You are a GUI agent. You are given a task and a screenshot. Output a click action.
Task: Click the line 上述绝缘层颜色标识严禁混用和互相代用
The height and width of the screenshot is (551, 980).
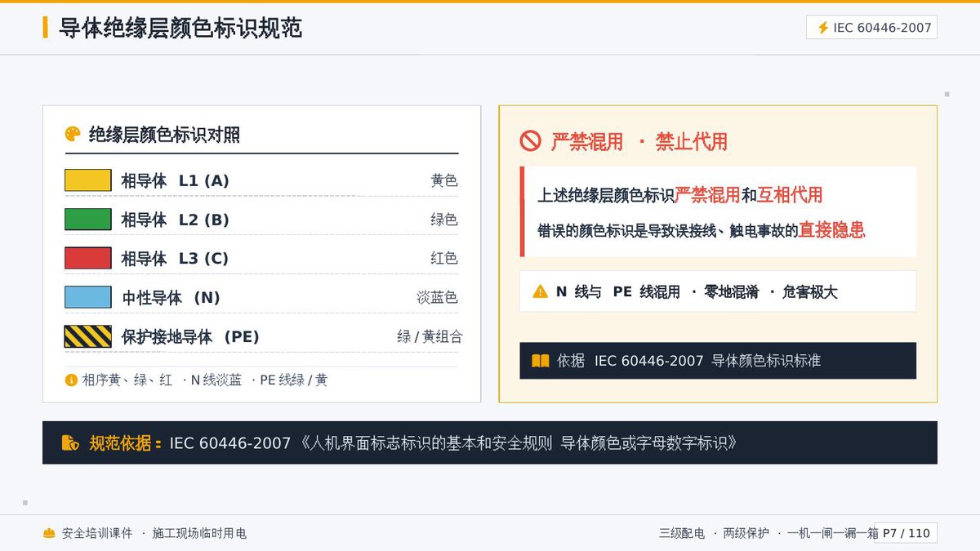[x=679, y=195]
